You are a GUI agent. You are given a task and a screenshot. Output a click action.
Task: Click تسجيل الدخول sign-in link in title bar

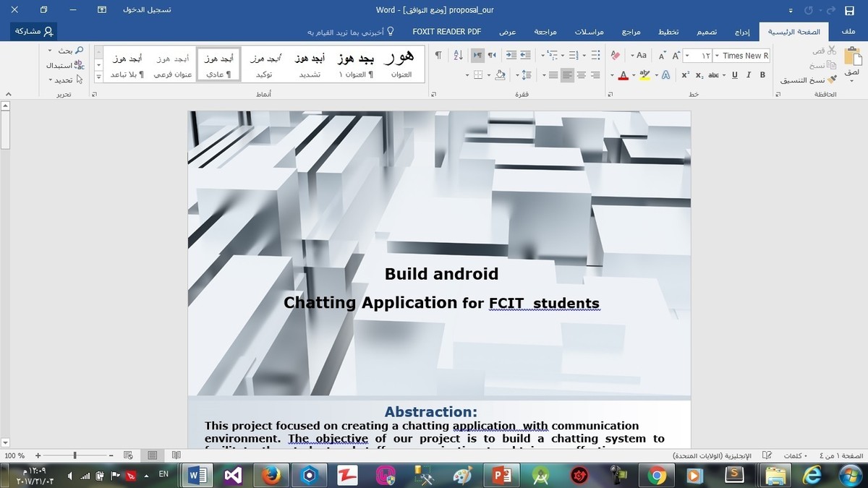[x=147, y=10]
